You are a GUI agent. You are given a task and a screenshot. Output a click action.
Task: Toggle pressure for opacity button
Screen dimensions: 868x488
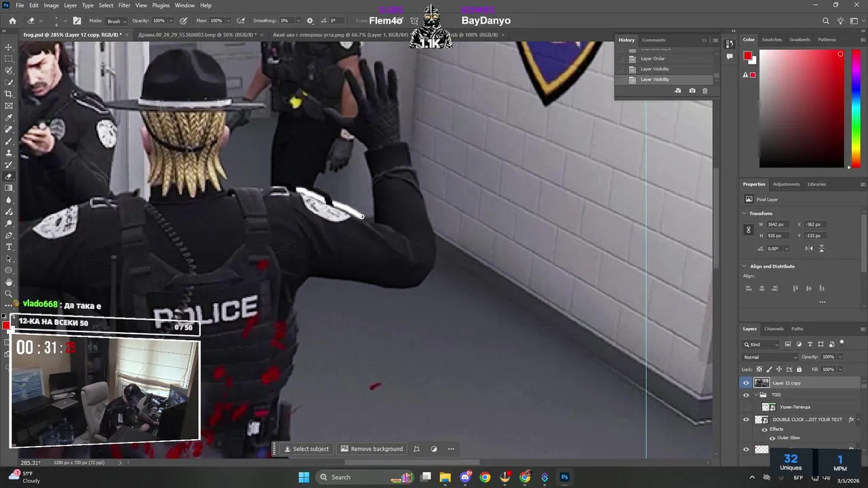coord(183,21)
